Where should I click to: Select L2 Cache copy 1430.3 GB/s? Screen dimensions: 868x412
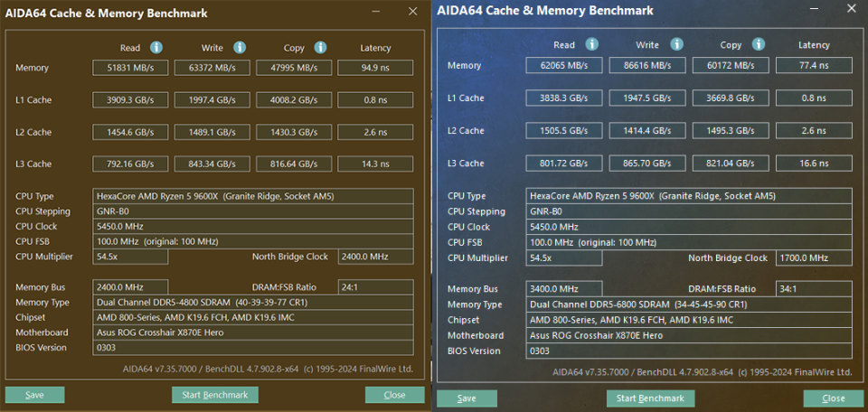tap(294, 132)
